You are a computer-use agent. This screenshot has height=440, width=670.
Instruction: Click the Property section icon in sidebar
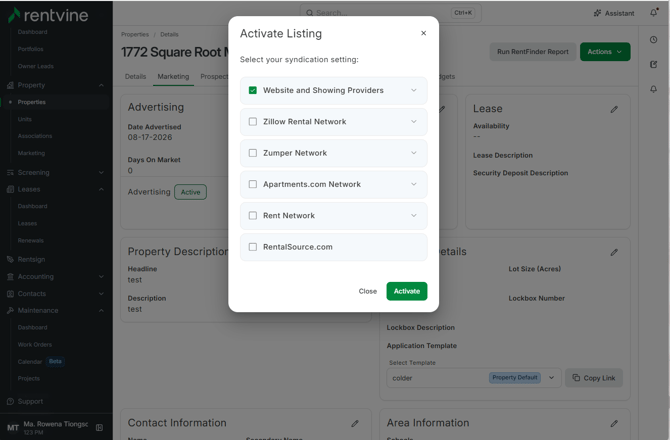10,85
